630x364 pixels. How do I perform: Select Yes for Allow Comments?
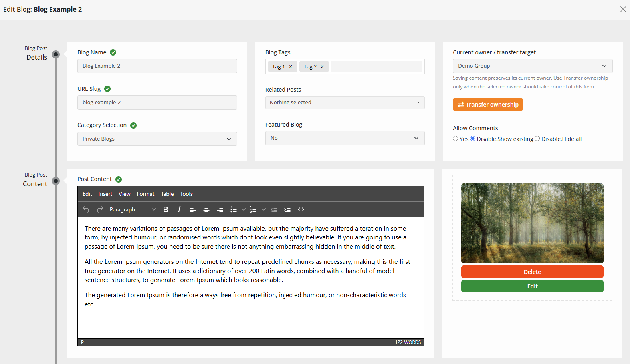pos(456,139)
